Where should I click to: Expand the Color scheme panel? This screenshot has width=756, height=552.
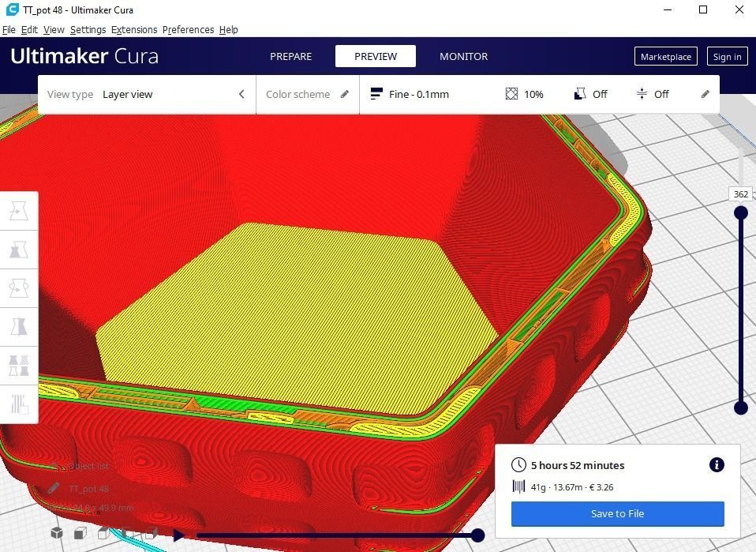tap(308, 94)
